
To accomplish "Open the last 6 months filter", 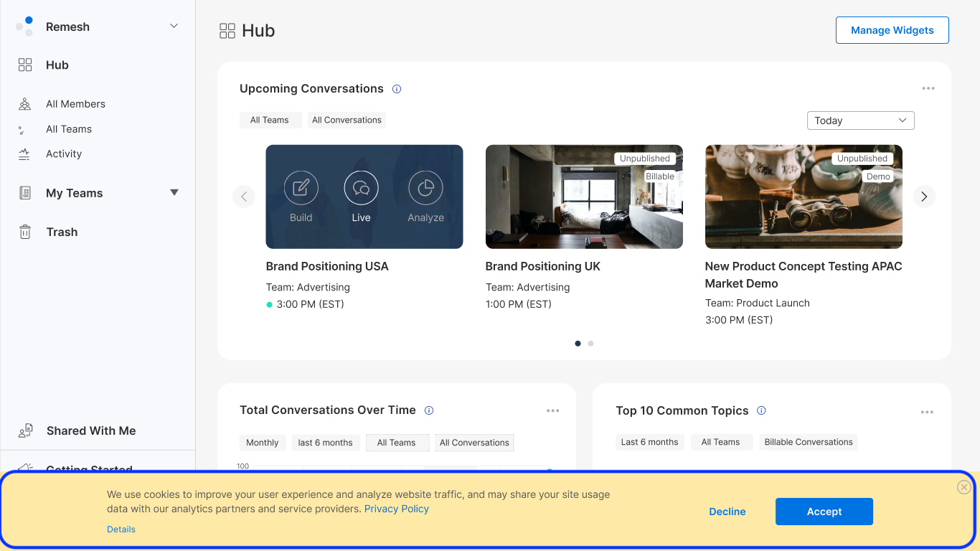I will pos(326,443).
